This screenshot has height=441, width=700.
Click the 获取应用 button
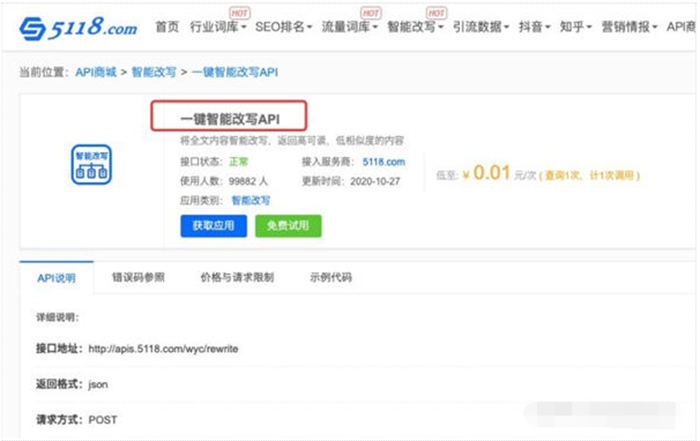pos(213,226)
